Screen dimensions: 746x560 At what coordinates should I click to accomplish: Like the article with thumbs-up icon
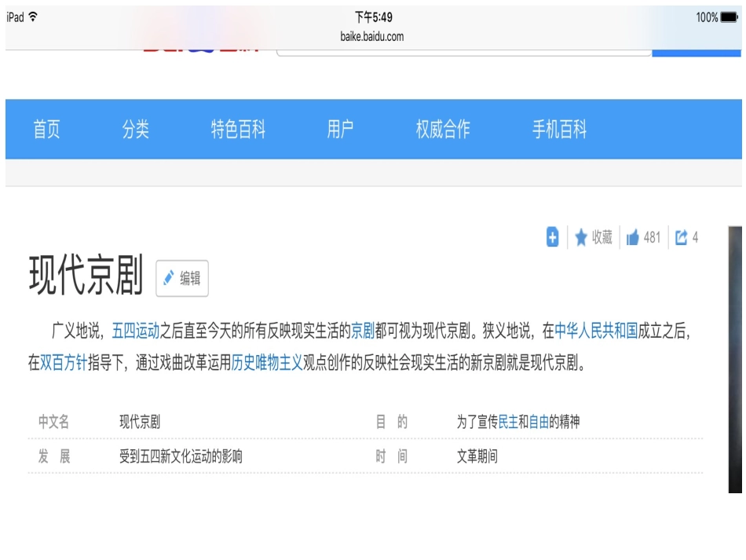click(x=632, y=237)
